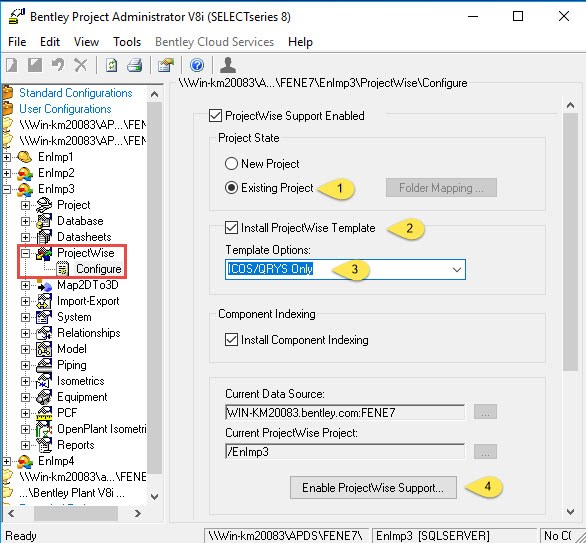Click the Print toolbar icon

(x=135, y=65)
